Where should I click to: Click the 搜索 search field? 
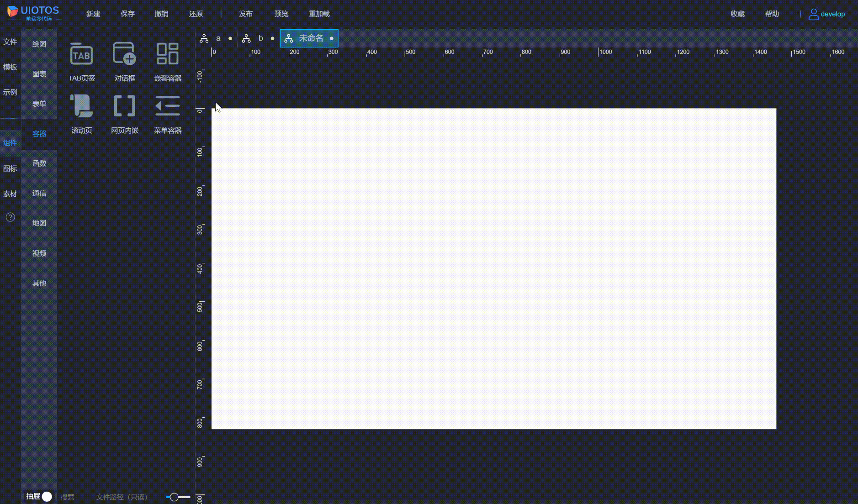68,497
